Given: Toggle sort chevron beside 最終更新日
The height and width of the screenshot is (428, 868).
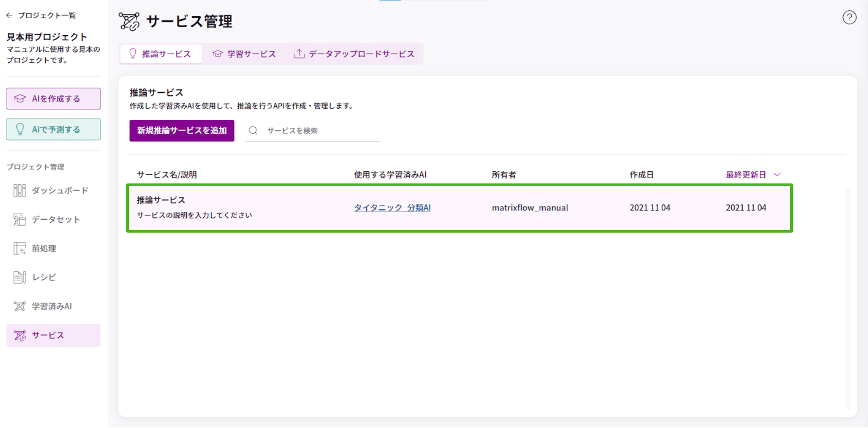Looking at the screenshot, I should pos(777,175).
